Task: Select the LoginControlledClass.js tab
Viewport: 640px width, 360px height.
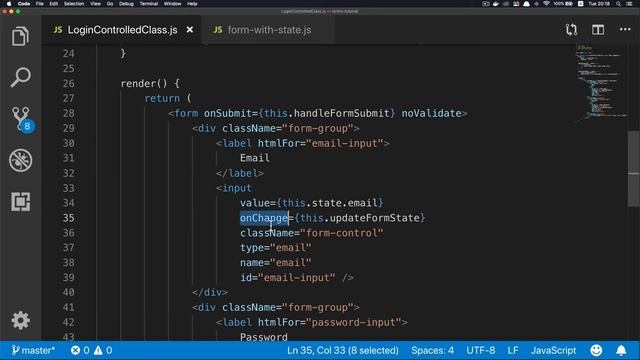Action: pyautogui.click(x=121, y=30)
